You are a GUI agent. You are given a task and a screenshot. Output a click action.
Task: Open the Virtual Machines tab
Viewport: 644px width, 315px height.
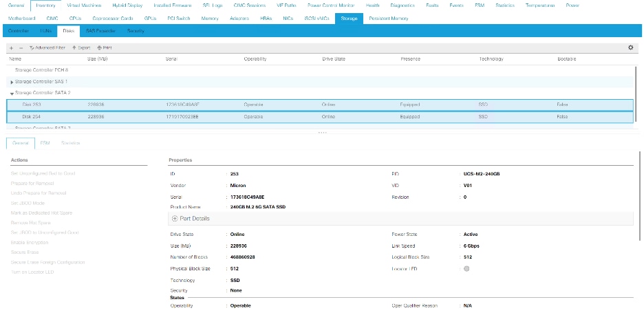[x=84, y=6]
